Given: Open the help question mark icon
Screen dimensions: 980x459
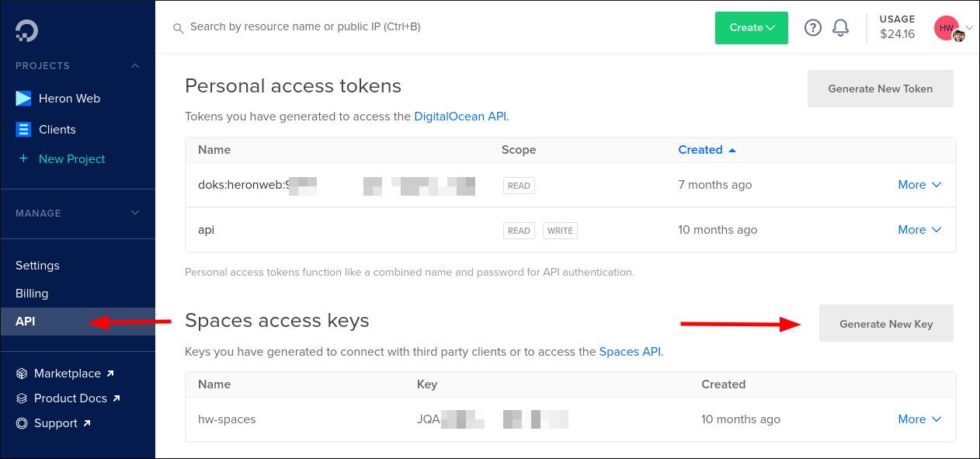Looking at the screenshot, I should click(x=812, y=27).
